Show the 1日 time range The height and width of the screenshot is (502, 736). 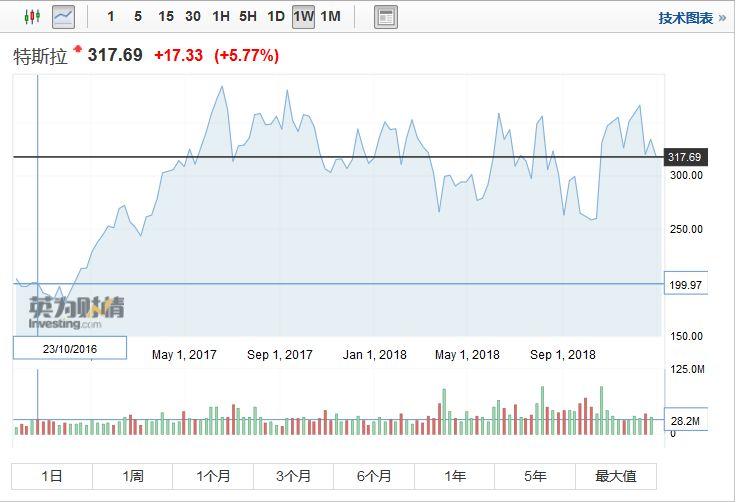click(52, 476)
